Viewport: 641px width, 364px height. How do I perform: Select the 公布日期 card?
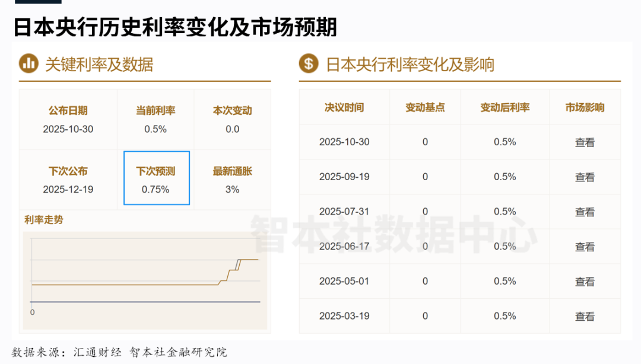(68, 119)
